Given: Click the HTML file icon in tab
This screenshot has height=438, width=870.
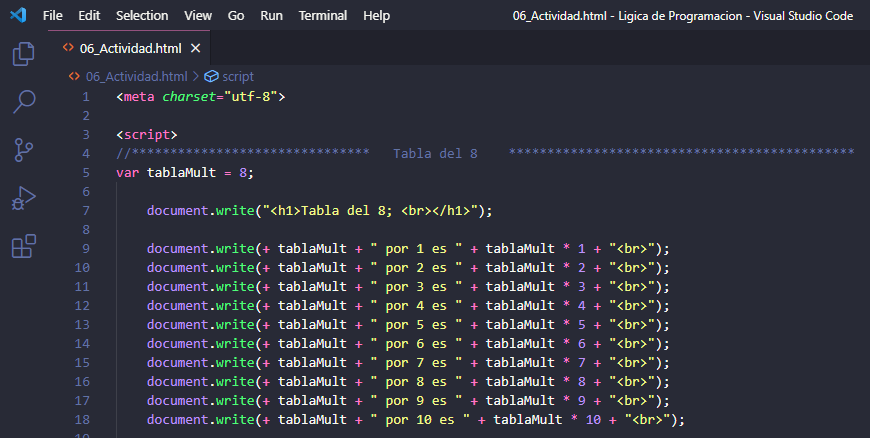Looking at the screenshot, I should pos(68,48).
